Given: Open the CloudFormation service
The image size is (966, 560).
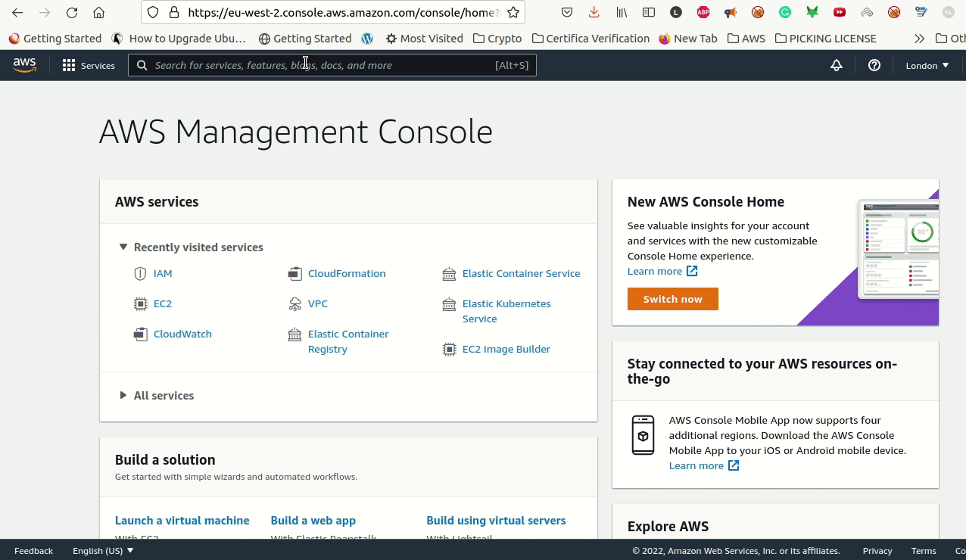Looking at the screenshot, I should pyautogui.click(x=347, y=274).
